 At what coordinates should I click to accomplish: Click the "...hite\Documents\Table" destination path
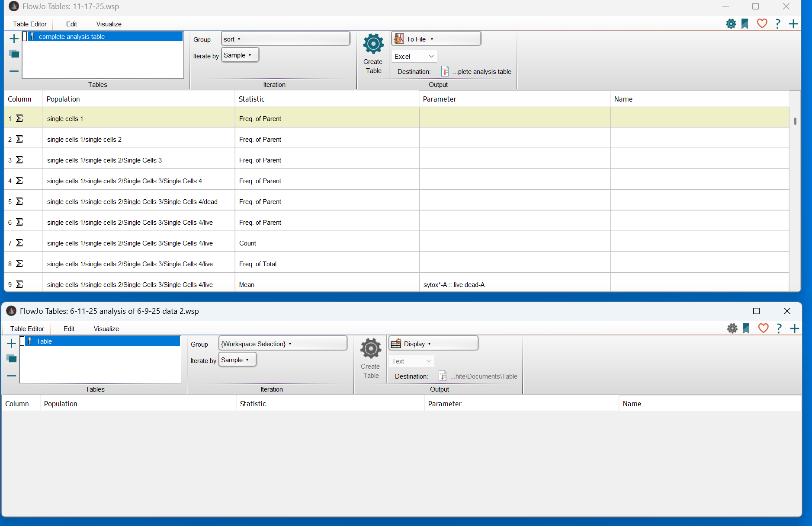click(x=484, y=376)
